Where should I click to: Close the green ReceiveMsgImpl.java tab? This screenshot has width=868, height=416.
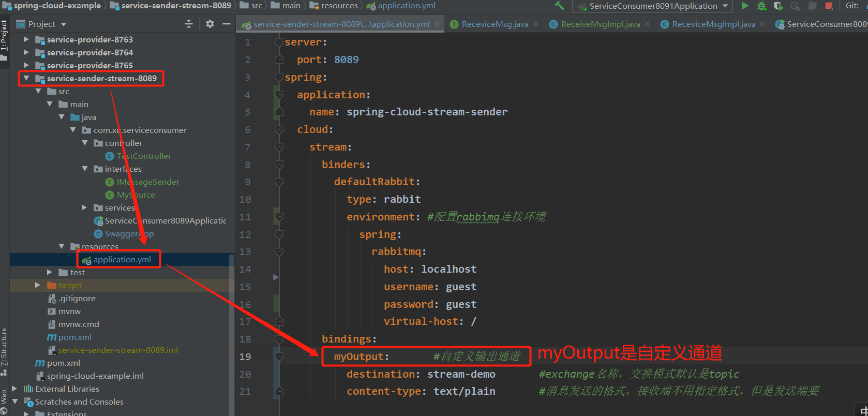coord(647,24)
